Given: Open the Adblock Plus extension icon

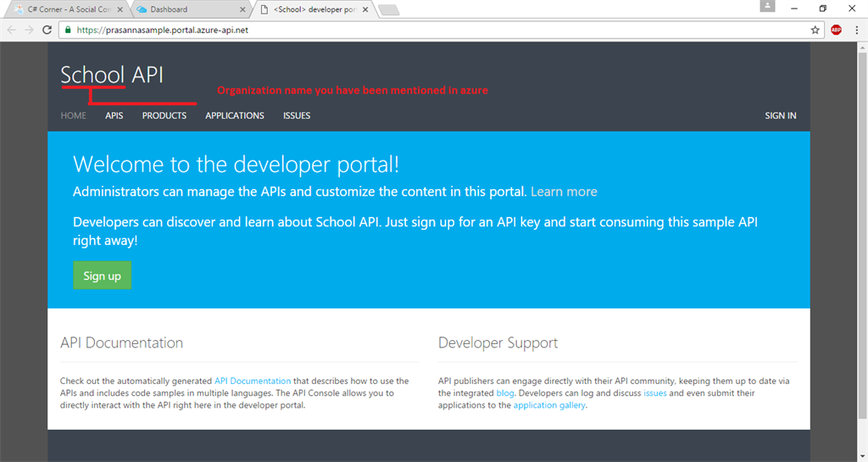Looking at the screenshot, I should (x=836, y=30).
